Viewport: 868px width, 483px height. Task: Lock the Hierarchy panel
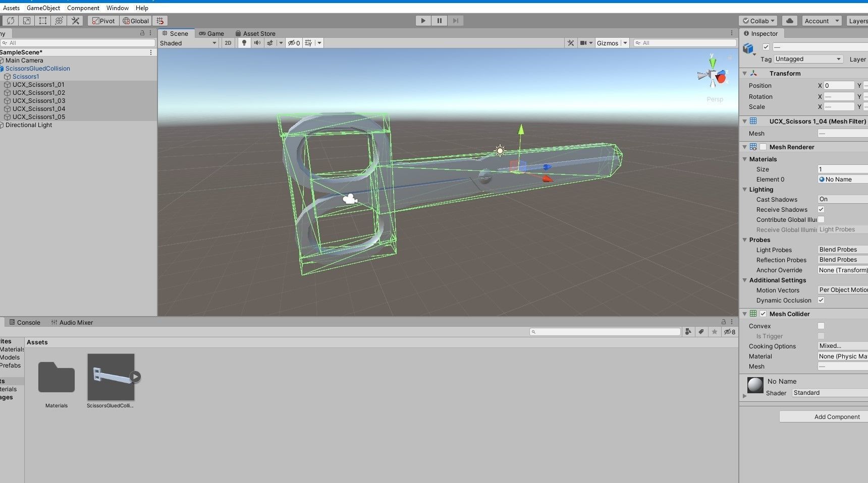pyautogui.click(x=142, y=33)
